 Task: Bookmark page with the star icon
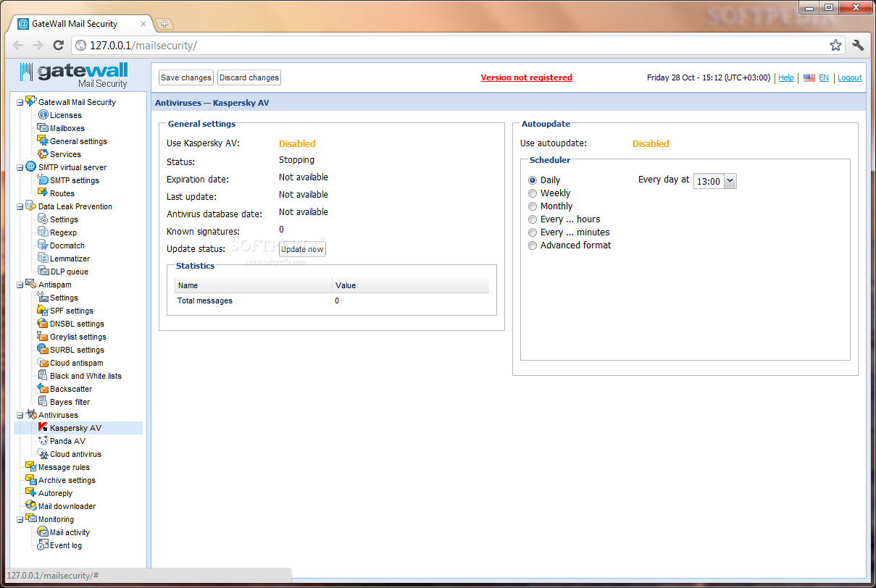tap(835, 45)
